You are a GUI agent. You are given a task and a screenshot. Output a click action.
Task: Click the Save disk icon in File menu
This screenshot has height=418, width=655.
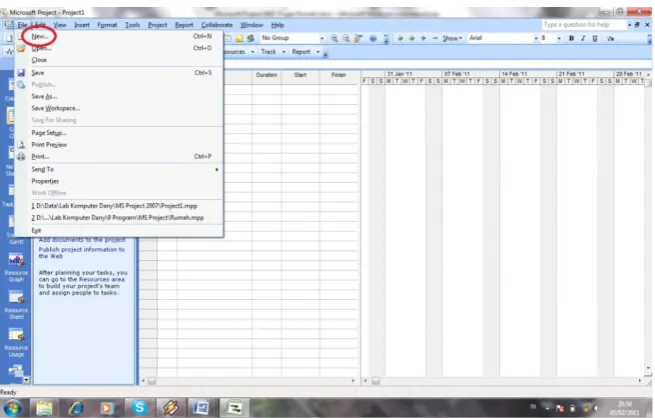[x=21, y=73]
